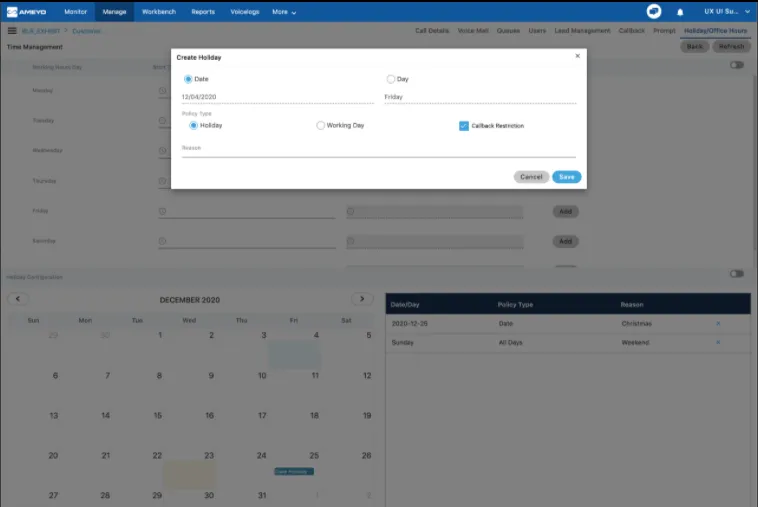Select December 23 in calendar

(209, 455)
